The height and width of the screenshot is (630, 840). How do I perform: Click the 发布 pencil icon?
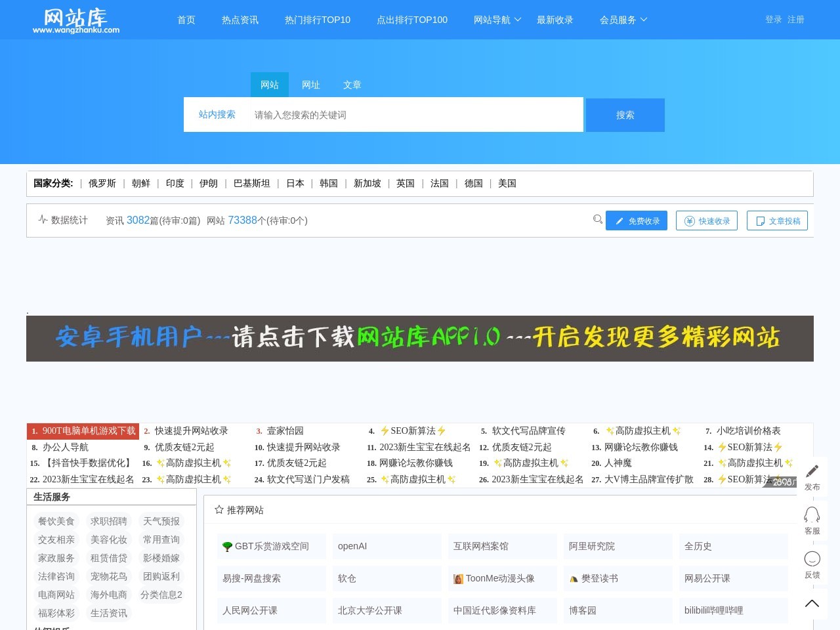click(x=812, y=471)
